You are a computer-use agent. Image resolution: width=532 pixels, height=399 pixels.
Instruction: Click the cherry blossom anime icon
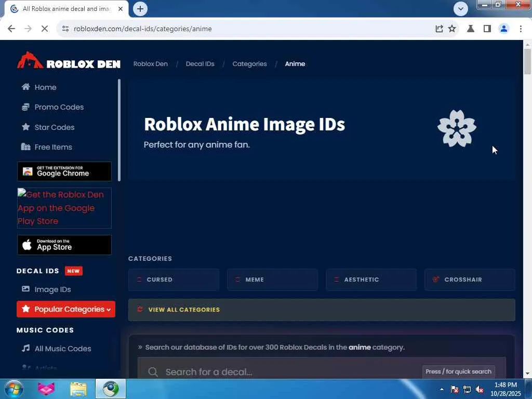pyautogui.click(x=457, y=129)
